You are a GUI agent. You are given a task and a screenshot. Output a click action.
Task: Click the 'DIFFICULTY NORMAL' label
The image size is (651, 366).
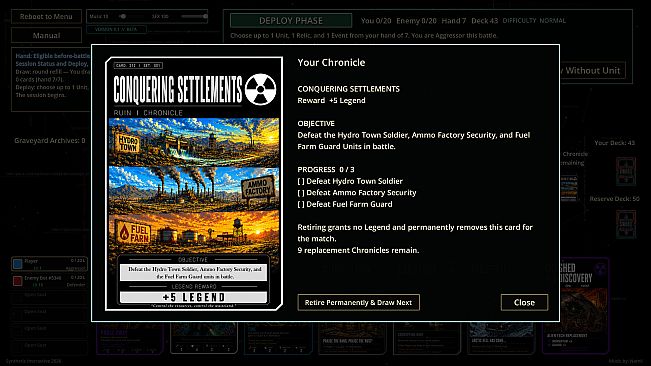pos(534,21)
